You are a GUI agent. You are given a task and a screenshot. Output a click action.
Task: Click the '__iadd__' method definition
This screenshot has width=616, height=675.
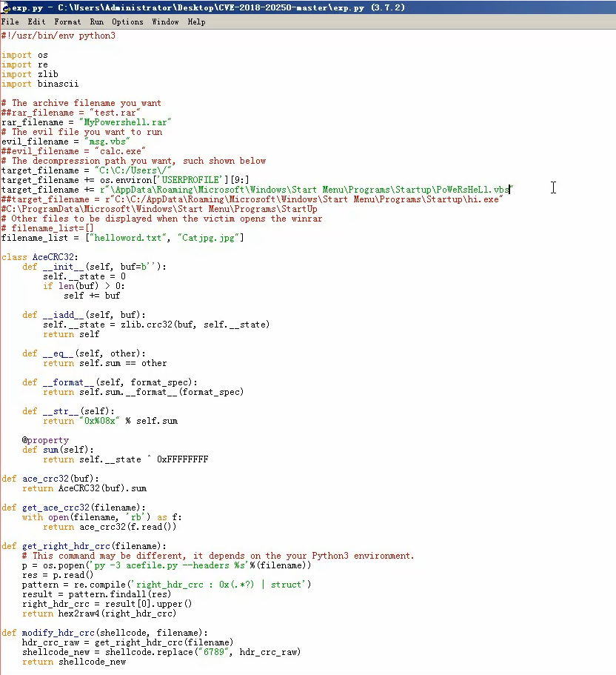point(84,315)
